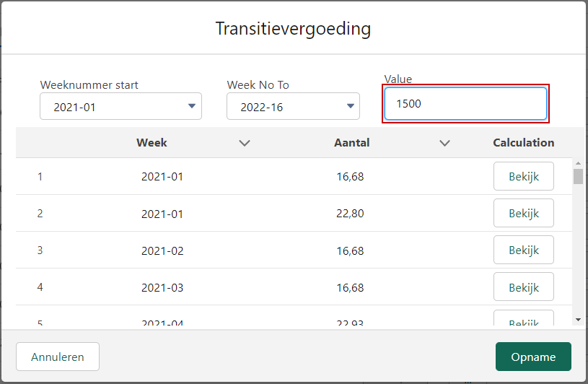Click the Annuleren button
This screenshot has width=588, height=384.
point(58,357)
